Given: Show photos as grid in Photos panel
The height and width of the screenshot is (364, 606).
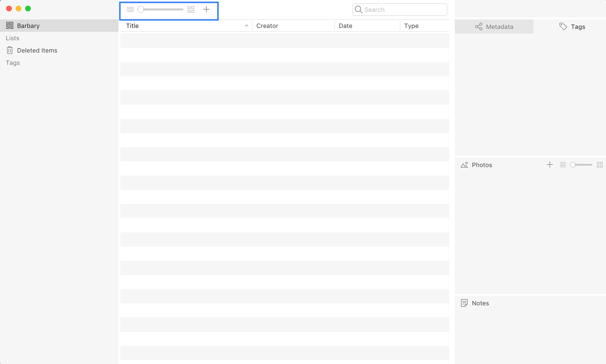Looking at the screenshot, I should click(600, 165).
